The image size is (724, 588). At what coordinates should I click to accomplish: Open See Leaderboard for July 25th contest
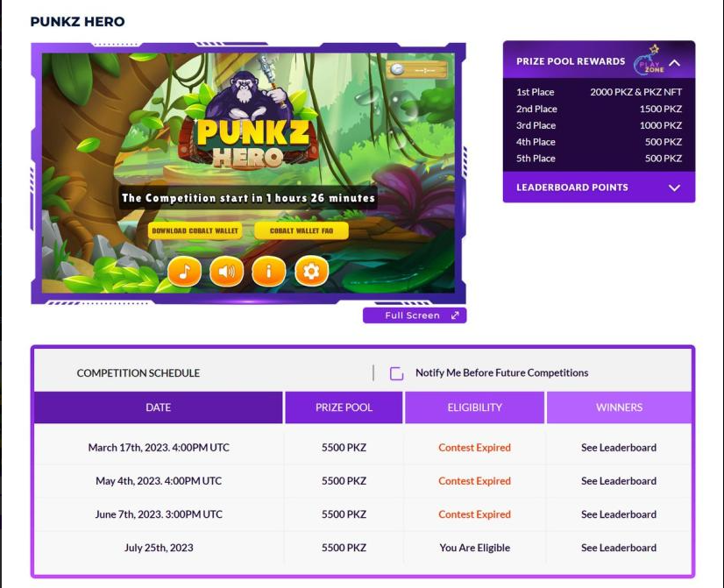point(619,548)
